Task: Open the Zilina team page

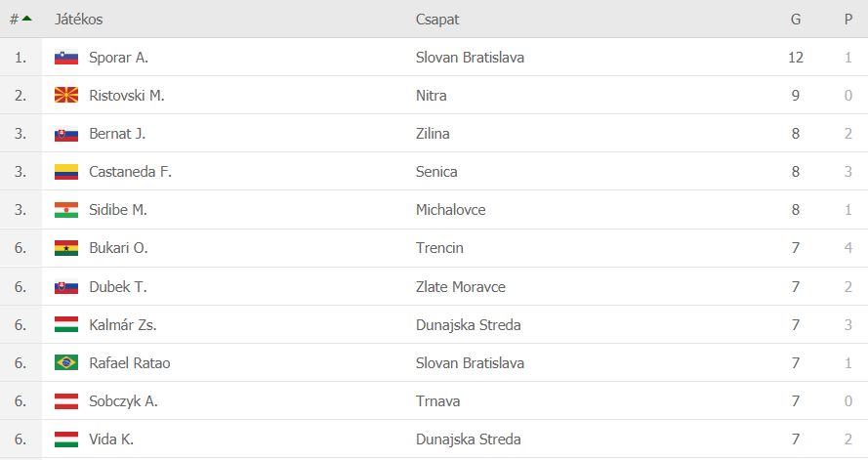Action: point(433,134)
